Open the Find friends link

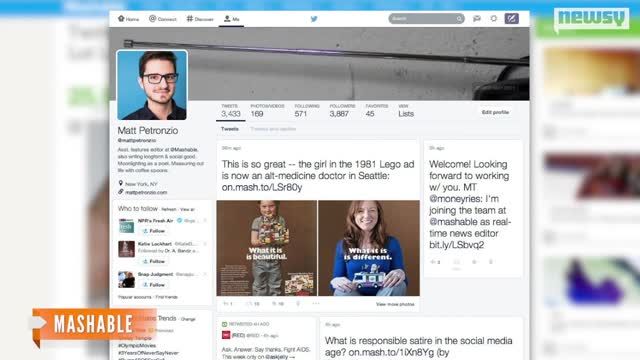pyautogui.click(x=167, y=297)
